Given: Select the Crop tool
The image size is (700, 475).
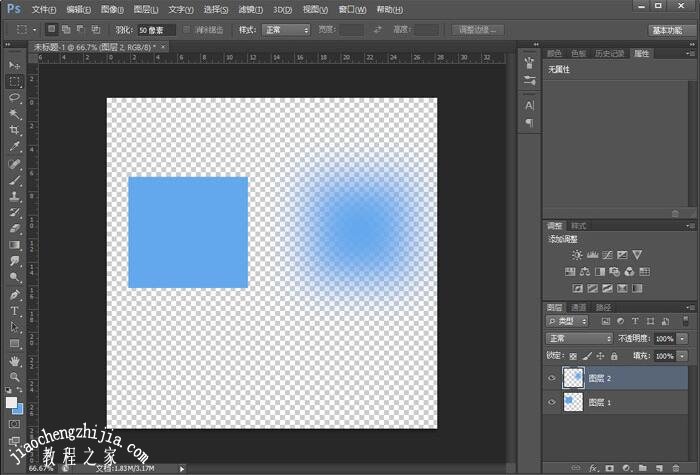Looking at the screenshot, I should 15,130.
